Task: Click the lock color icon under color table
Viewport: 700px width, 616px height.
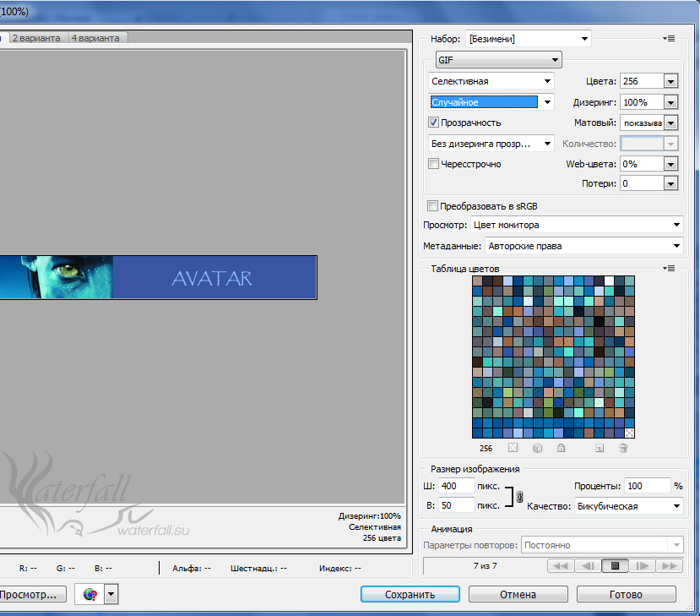Action: click(x=562, y=448)
